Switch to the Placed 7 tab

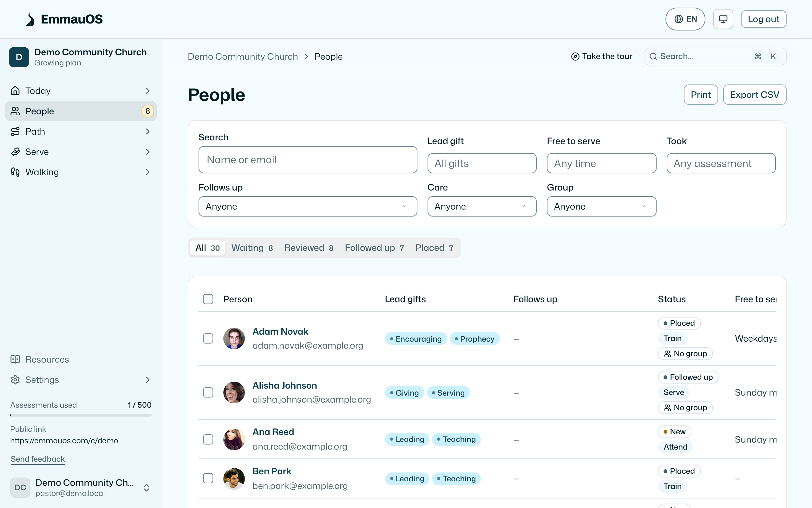(434, 248)
